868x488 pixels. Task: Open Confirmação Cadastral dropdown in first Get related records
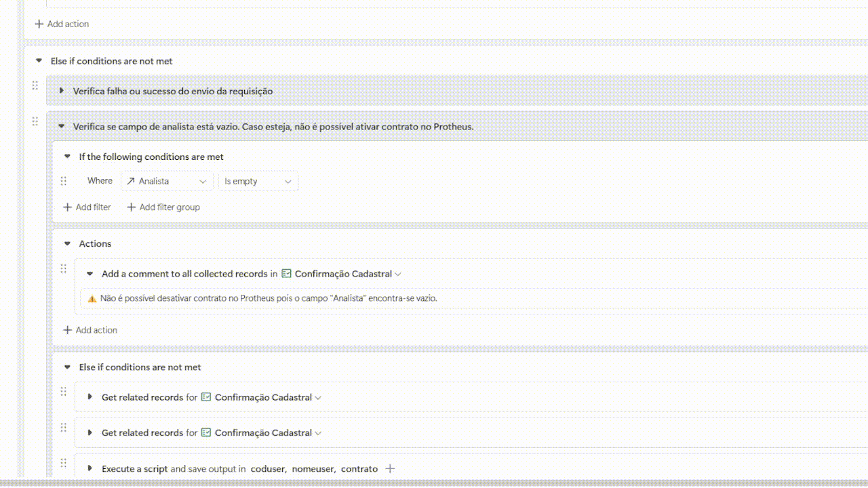click(x=318, y=397)
